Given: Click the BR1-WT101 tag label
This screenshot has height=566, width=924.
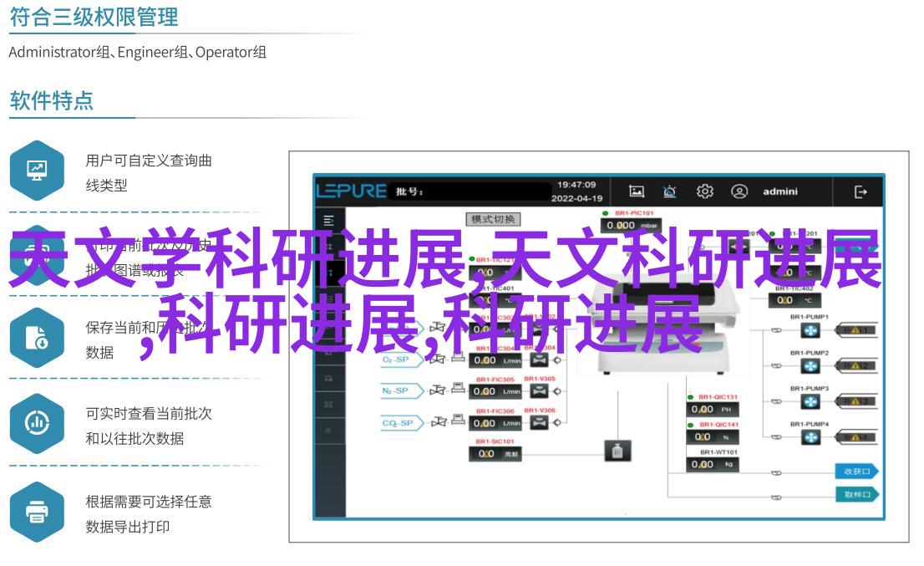Looking at the screenshot, I should pos(719,452).
